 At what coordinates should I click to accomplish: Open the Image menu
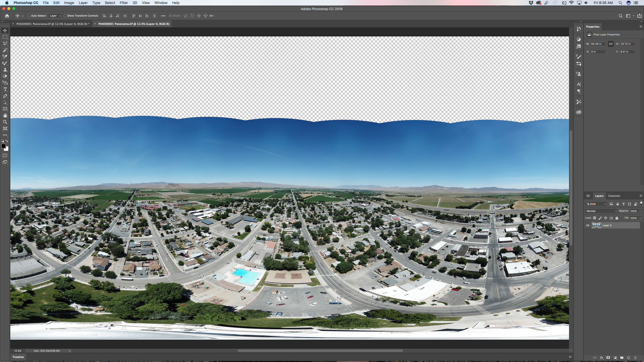pos(69,3)
